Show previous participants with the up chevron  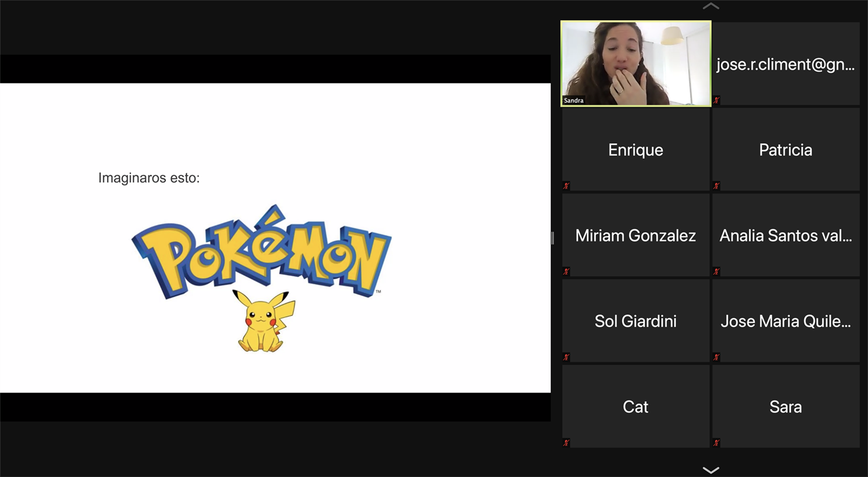pyautogui.click(x=711, y=7)
